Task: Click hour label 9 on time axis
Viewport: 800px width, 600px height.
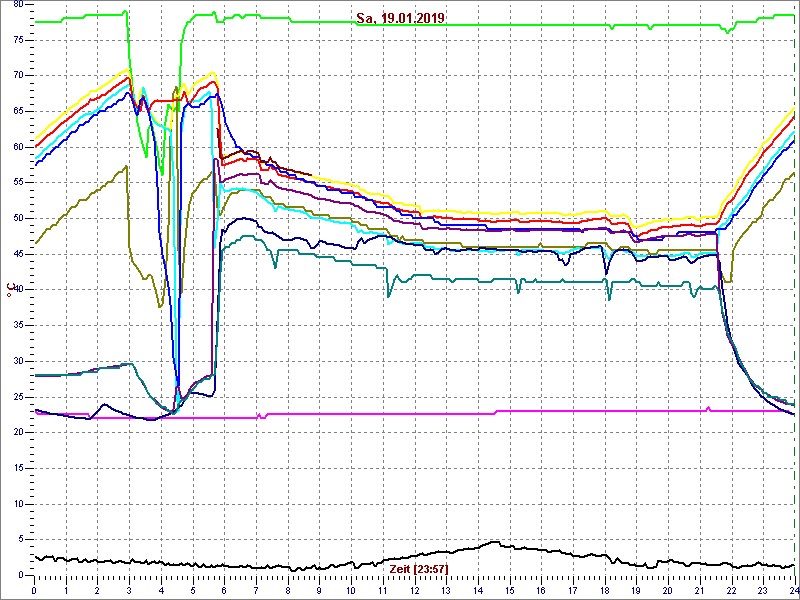Action: click(320, 591)
